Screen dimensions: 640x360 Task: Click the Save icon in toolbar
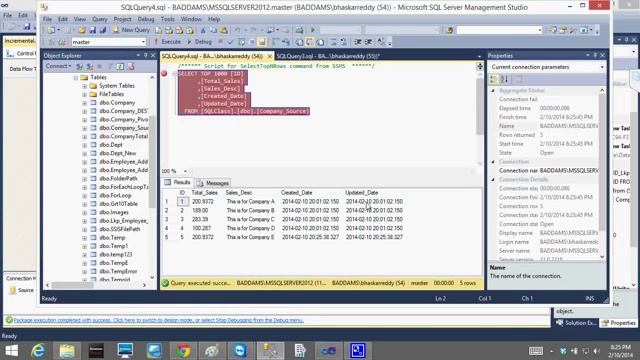pos(93,30)
